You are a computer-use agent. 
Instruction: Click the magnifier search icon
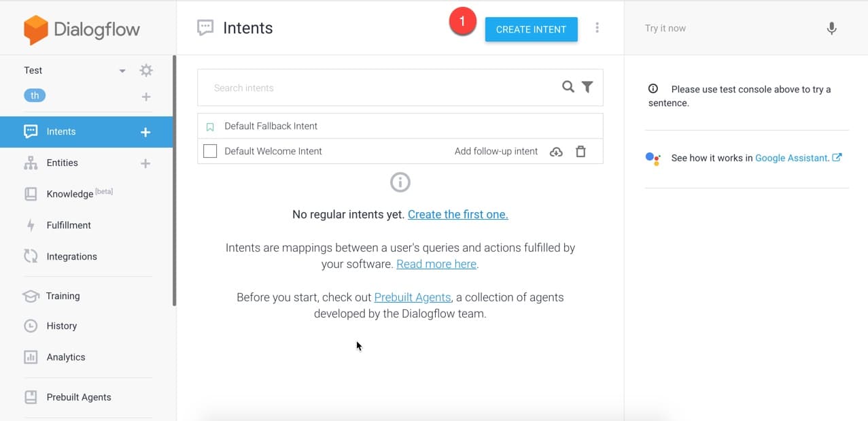pos(568,87)
